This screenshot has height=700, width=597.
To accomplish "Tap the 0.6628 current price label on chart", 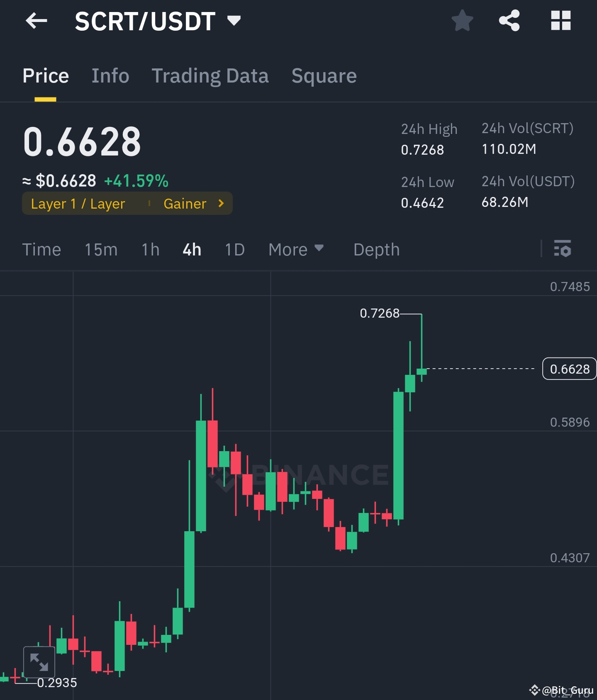I will [x=569, y=369].
